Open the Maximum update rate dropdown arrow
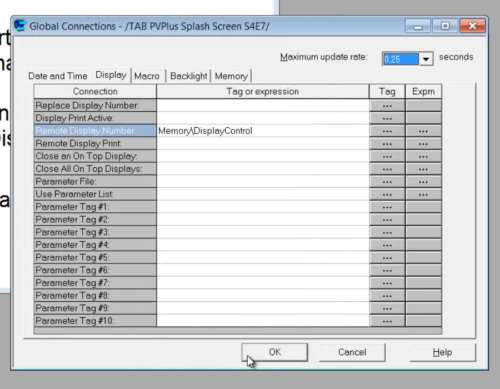The height and width of the screenshot is (389, 500). [x=426, y=59]
